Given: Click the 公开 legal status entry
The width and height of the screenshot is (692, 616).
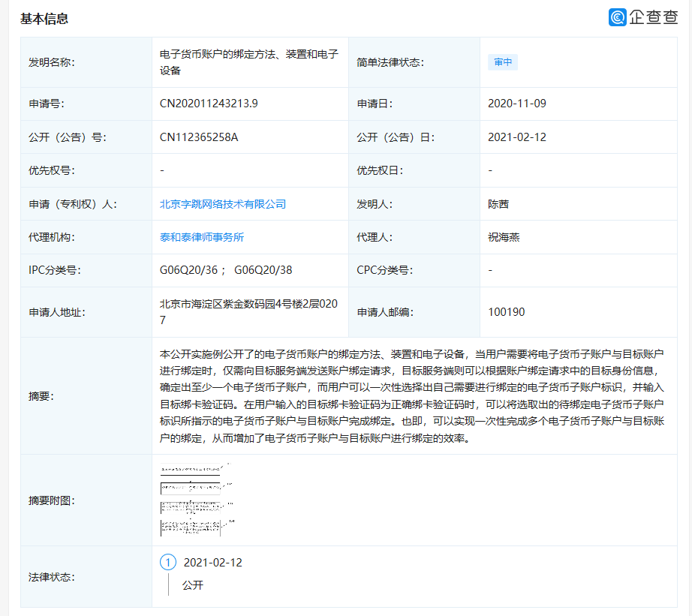Looking at the screenshot, I should [x=192, y=585].
